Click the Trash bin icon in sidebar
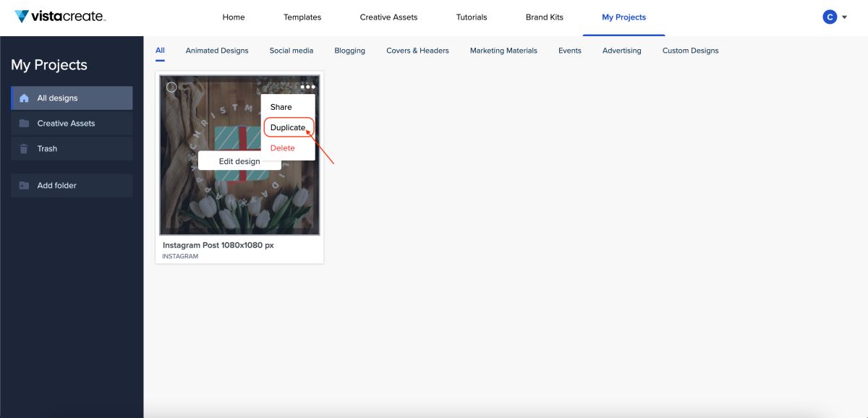The width and height of the screenshot is (868, 418). (24, 148)
